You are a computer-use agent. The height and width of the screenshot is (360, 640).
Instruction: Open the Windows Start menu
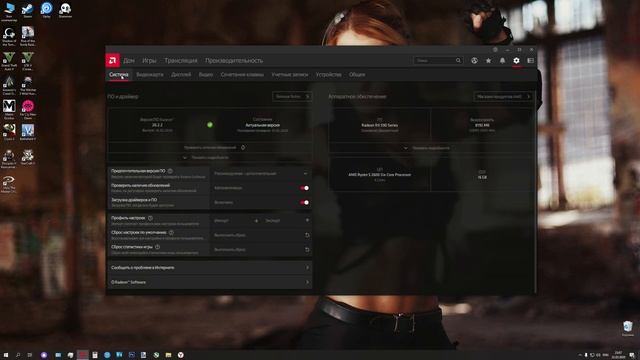tap(6, 355)
